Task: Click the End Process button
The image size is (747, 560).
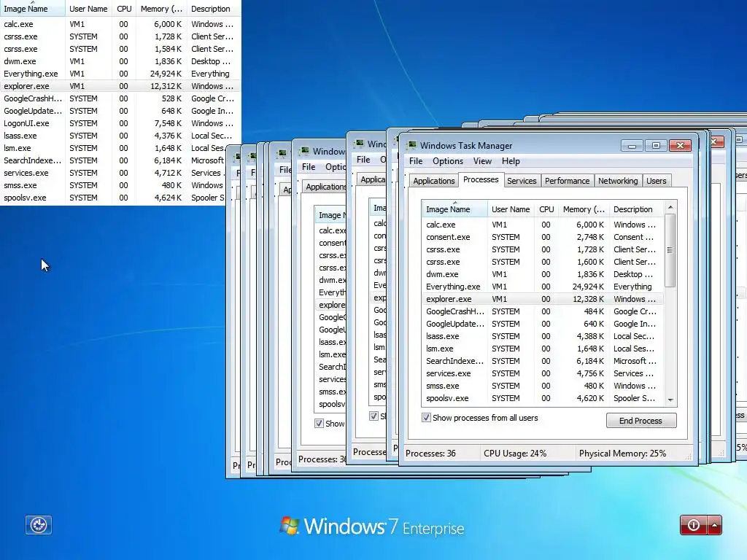Action: [640, 421]
